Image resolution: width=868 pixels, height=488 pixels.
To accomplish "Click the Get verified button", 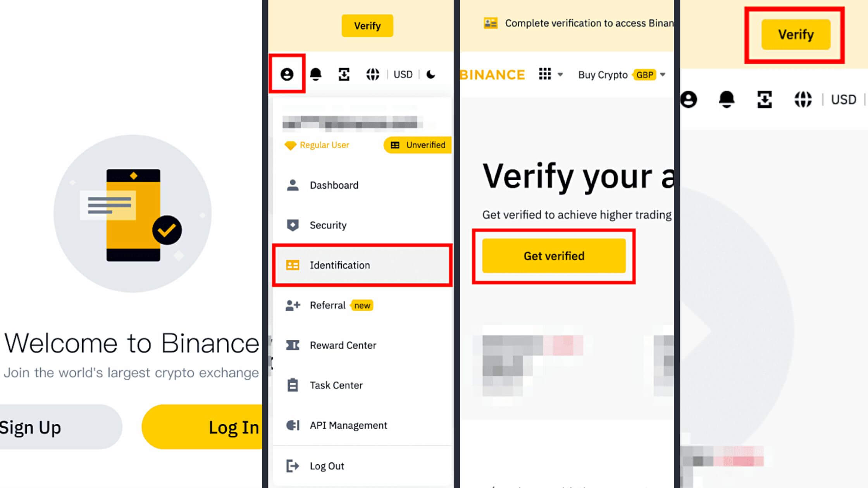I will click(x=554, y=256).
